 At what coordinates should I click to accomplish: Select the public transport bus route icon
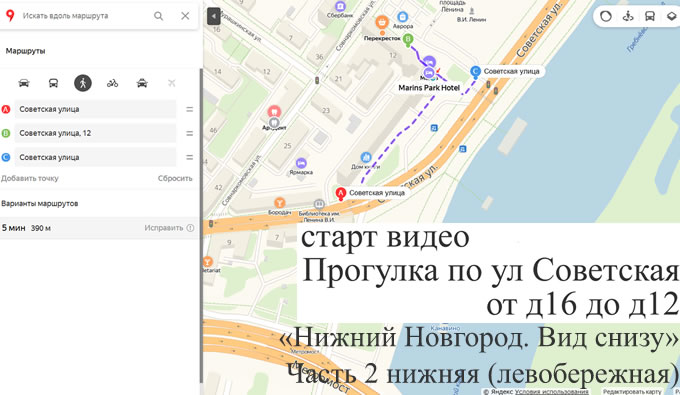tap(53, 83)
